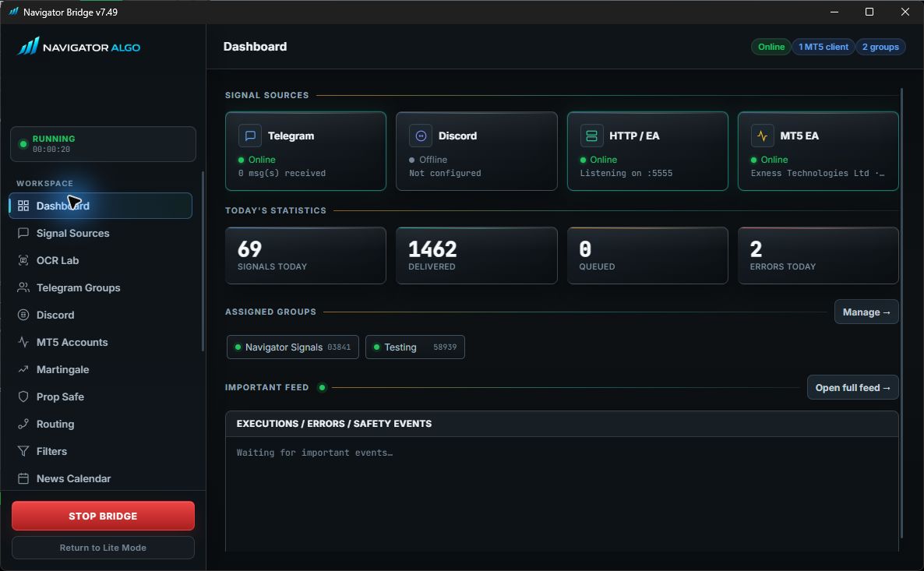Click the 1462 Delivered statistic
Image resolution: width=924 pixels, height=571 pixels.
coord(477,256)
